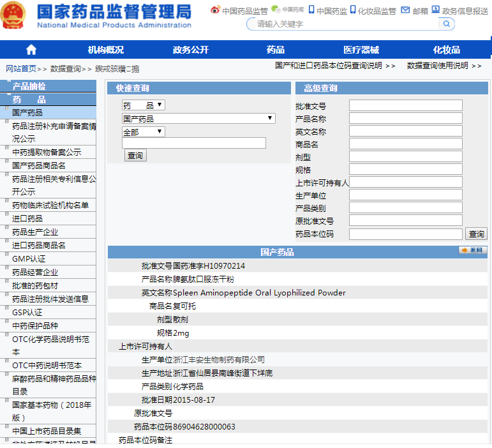Open the WeChat 中国药闻 icon
Screen dimensions: 492x448
(x=276, y=9)
